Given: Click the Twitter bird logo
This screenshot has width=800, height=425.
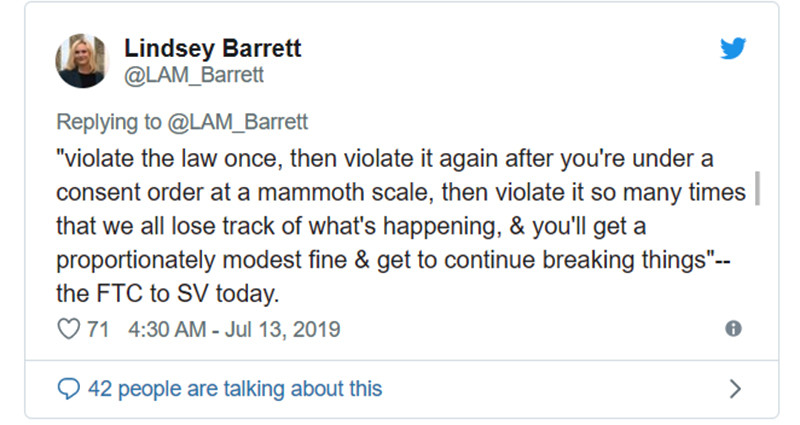Looking at the screenshot, I should point(733,48).
